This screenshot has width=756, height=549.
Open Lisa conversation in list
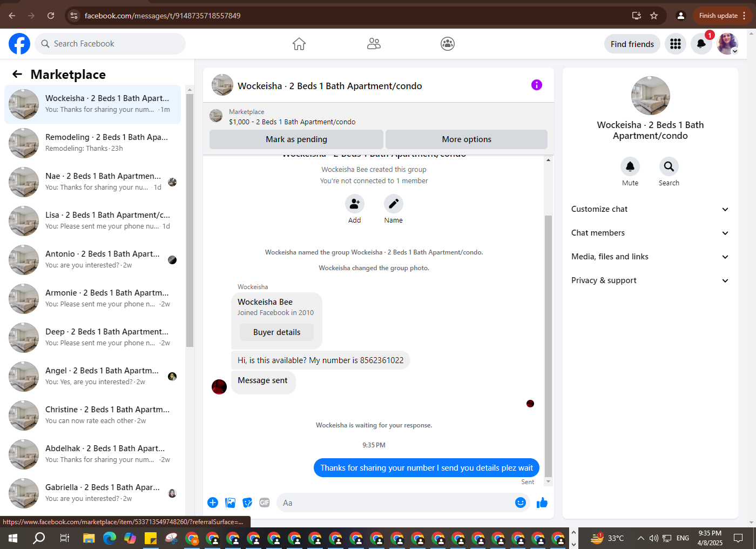click(x=93, y=221)
